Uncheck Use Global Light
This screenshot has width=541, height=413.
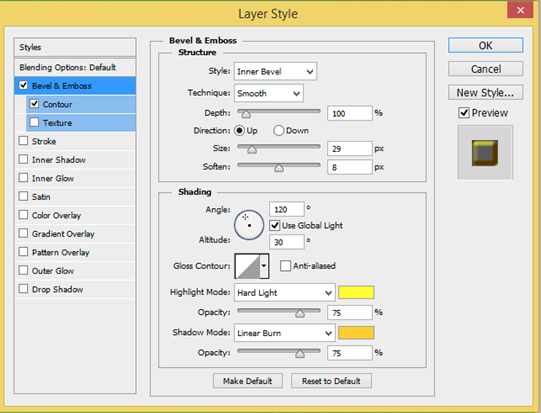tap(275, 226)
